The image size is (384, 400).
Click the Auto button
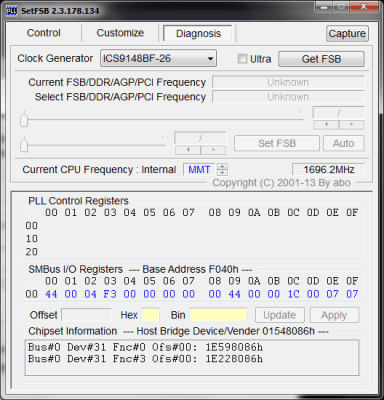(344, 143)
